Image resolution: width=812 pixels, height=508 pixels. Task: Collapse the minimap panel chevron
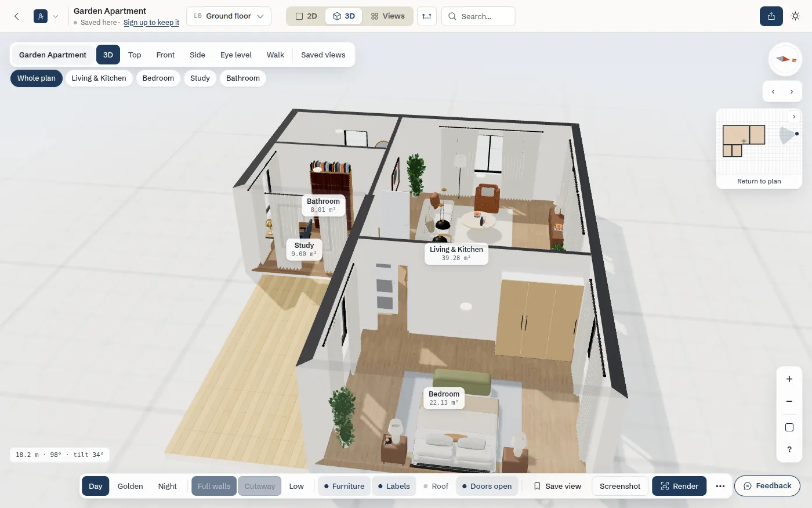point(794,117)
